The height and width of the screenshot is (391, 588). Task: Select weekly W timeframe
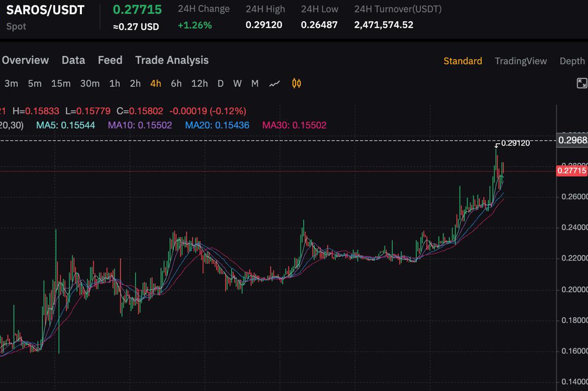click(237, 83)
